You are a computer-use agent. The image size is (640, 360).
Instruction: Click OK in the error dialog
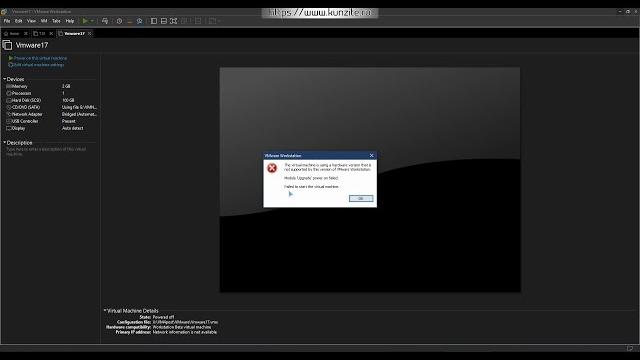click(x=361, y=198)
